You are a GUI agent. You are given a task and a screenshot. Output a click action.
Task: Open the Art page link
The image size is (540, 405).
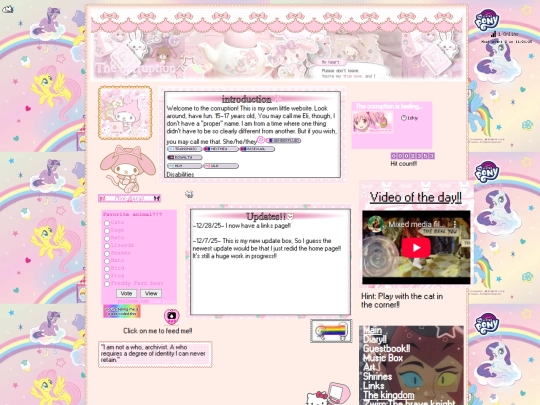pos(369,367)
